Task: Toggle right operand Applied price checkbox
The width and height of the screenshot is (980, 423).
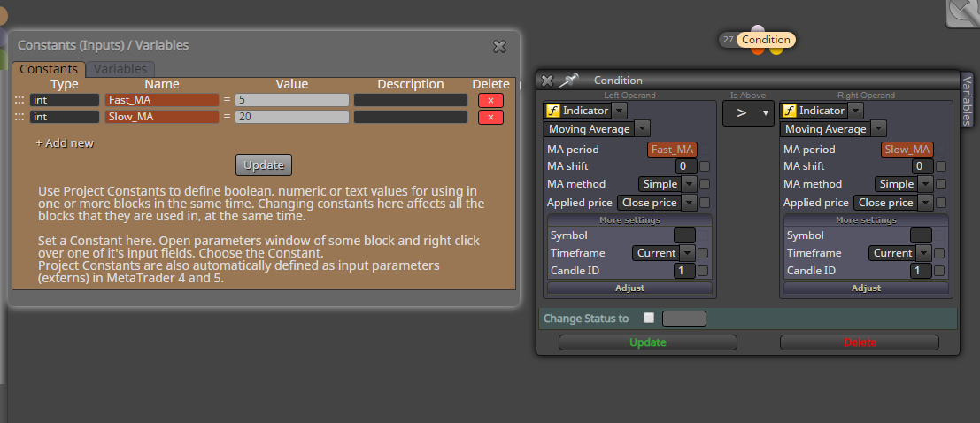Action: 941,203
